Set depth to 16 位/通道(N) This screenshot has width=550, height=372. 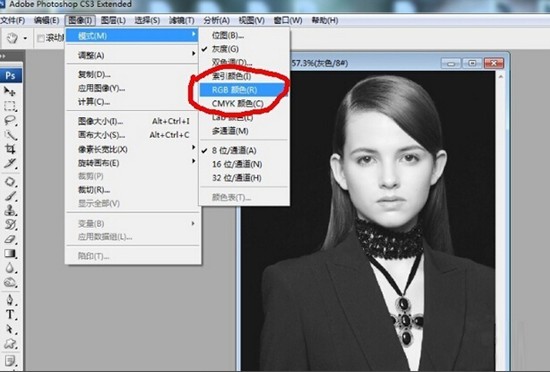pyautogui.click(x=244, y=164)
